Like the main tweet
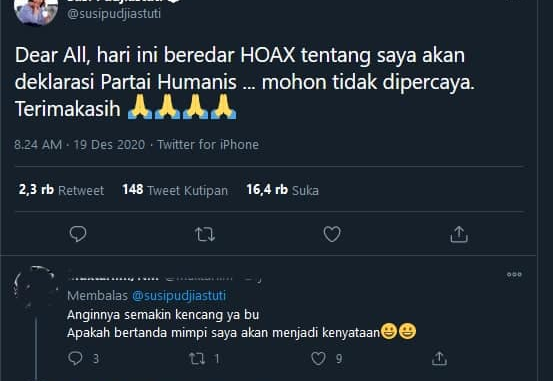This screenshot has height=381, width=553. 332,234
